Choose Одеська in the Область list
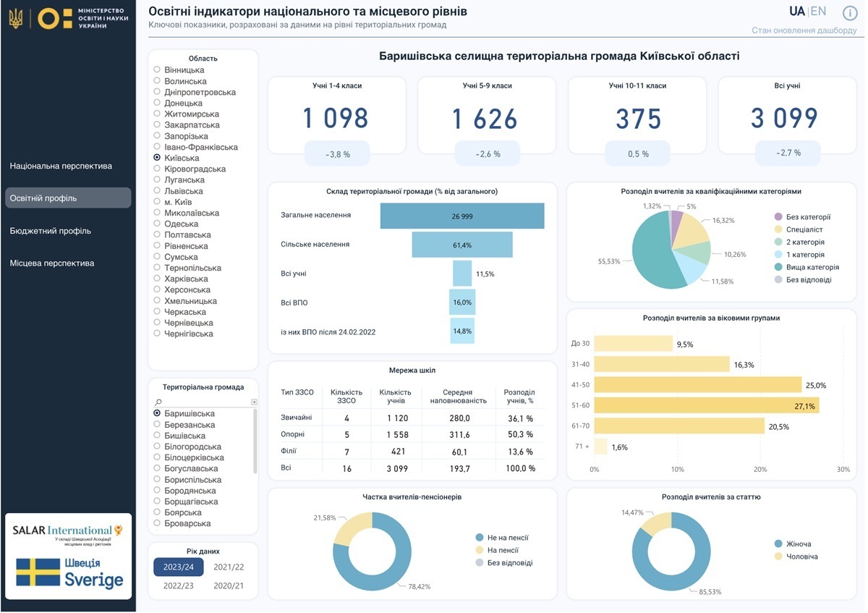The height and width of the screenshot is (613, 868). (x=157, y=224)
